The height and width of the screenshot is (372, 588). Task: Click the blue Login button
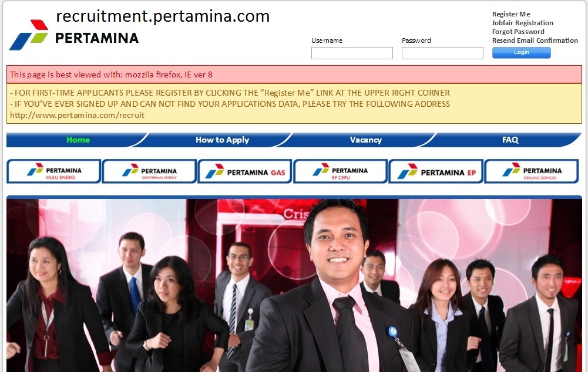[521, 52]
